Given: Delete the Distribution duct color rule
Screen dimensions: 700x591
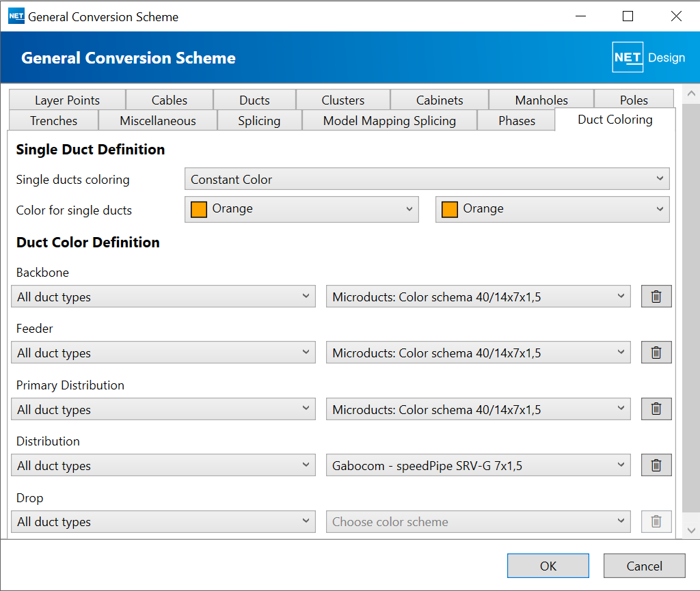Looking at the screenshot, I should click(x=656, y=465).
